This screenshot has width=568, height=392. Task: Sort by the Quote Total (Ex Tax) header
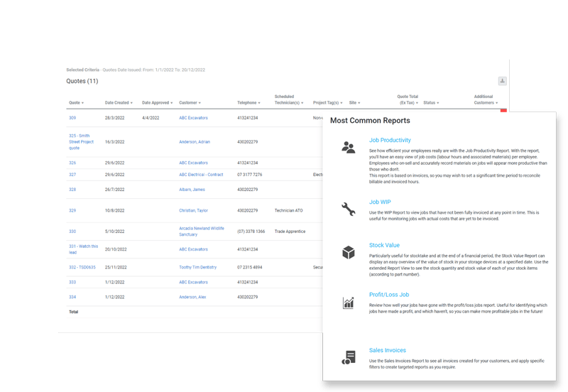pyautogui.click(x=408, y=99)
